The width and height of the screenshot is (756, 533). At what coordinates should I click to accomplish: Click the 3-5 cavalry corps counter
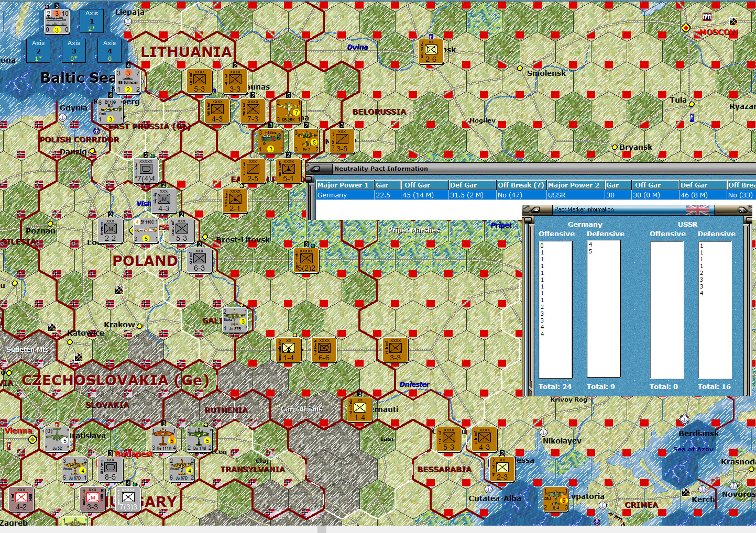point(342,141)
